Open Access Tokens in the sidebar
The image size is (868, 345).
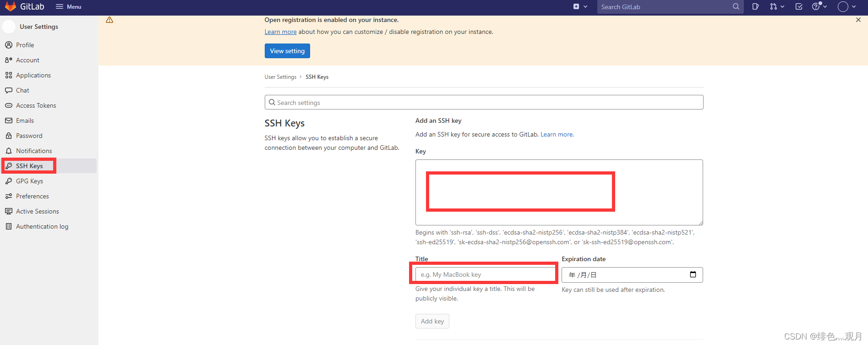49,105
